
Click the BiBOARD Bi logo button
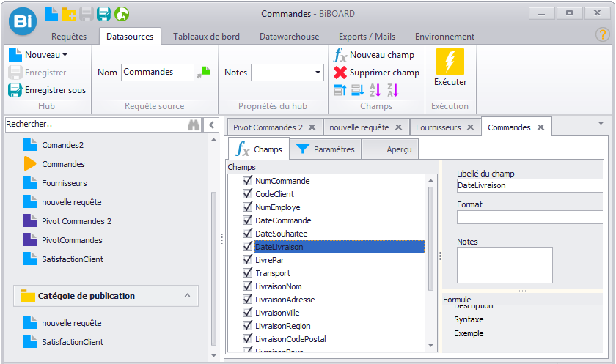pyautogui.click(x=23, y=21)
